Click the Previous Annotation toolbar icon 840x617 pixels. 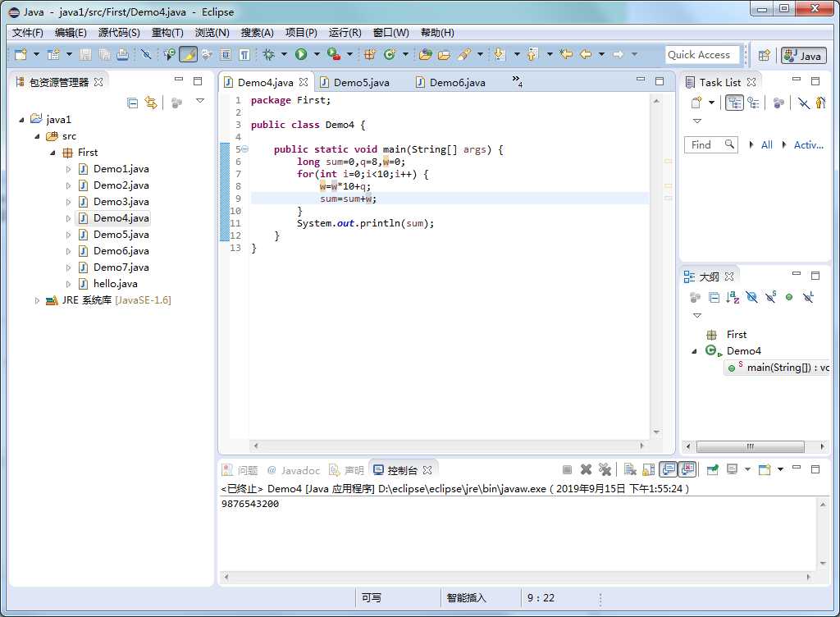pyautogui.click(x=532, y=54)
